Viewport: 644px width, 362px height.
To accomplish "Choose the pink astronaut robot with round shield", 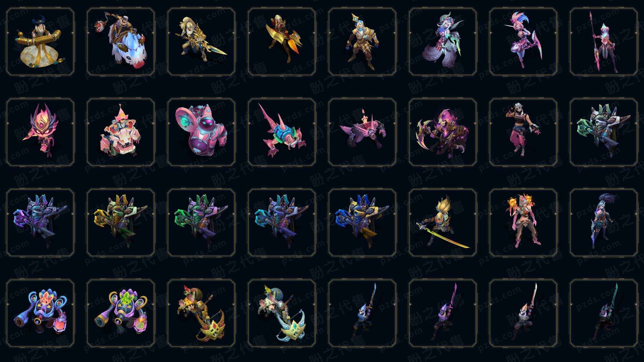I will pos(201,132).
